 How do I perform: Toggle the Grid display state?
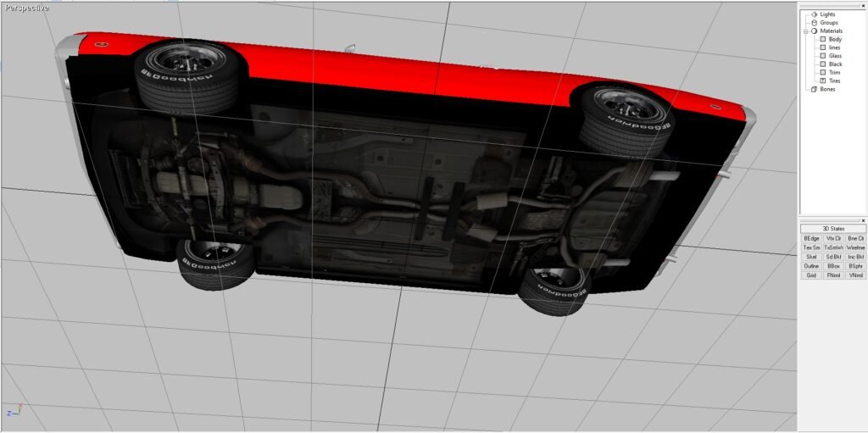[811, 275]
